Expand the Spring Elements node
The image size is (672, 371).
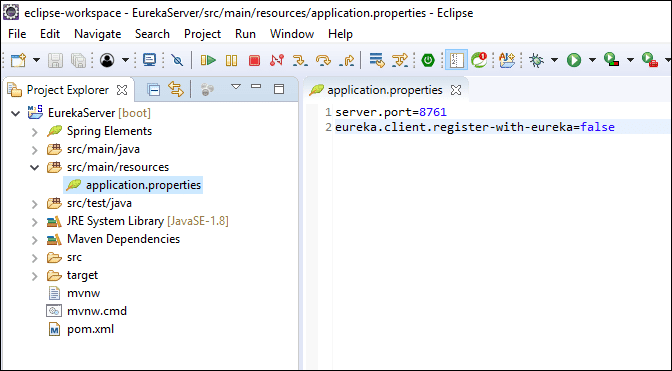tap(35, 132)
